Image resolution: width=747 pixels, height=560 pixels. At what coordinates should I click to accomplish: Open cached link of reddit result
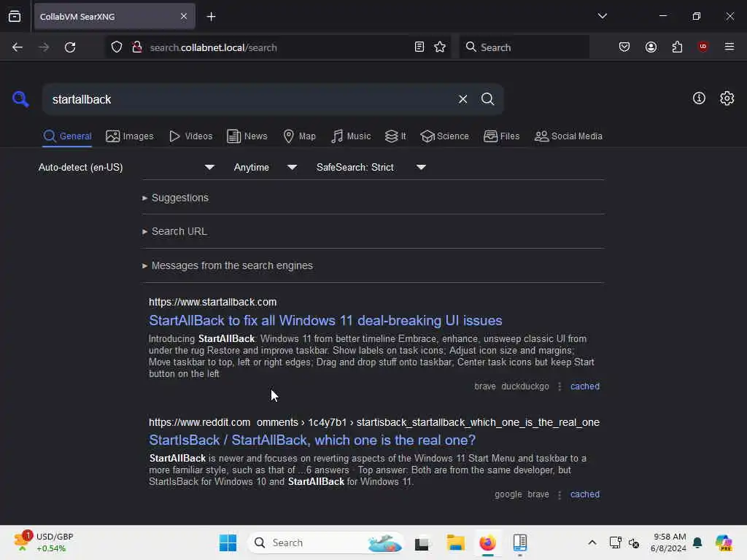tap(585, 494)
